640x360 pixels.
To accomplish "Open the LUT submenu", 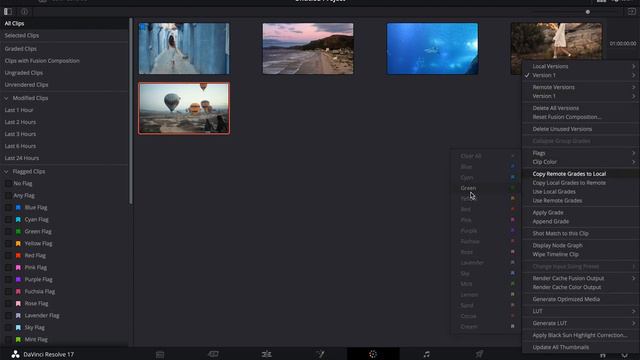I will (x=580, y=311).
